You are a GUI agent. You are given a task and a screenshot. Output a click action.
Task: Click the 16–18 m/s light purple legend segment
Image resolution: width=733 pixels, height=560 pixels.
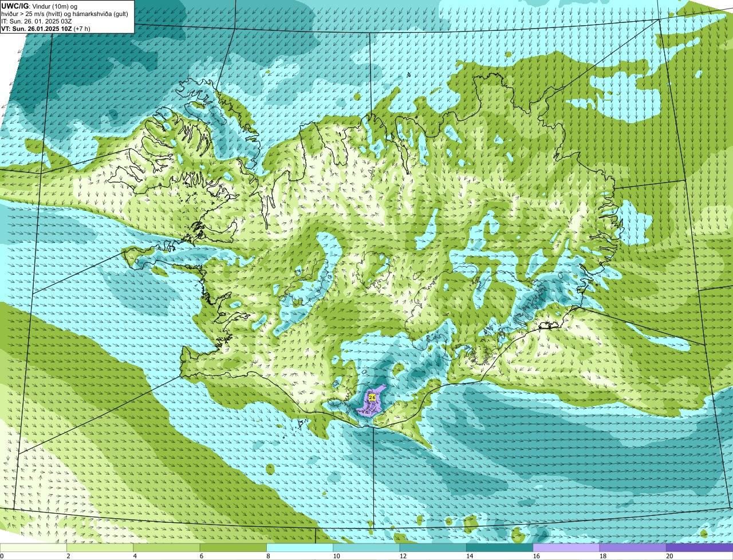point(566,548)
